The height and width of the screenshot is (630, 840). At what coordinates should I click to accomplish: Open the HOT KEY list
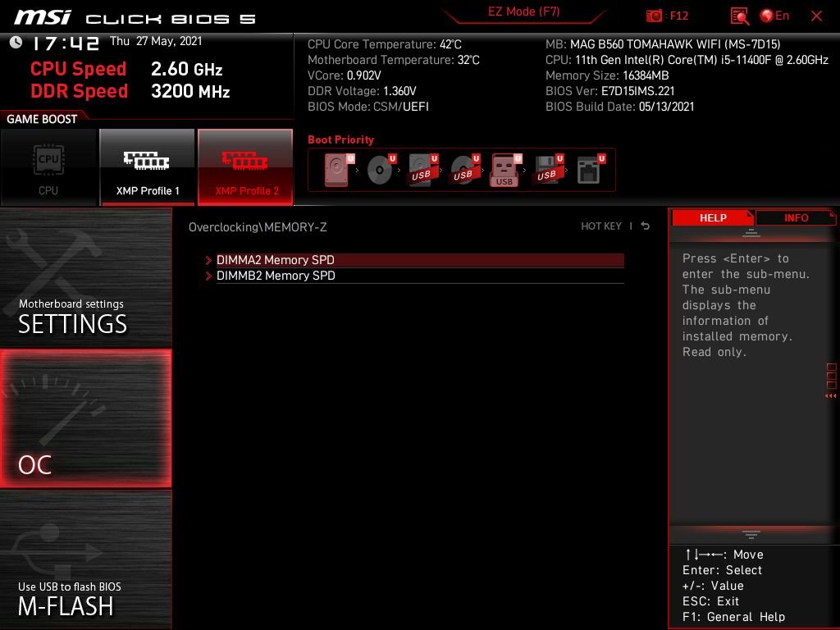601,226
